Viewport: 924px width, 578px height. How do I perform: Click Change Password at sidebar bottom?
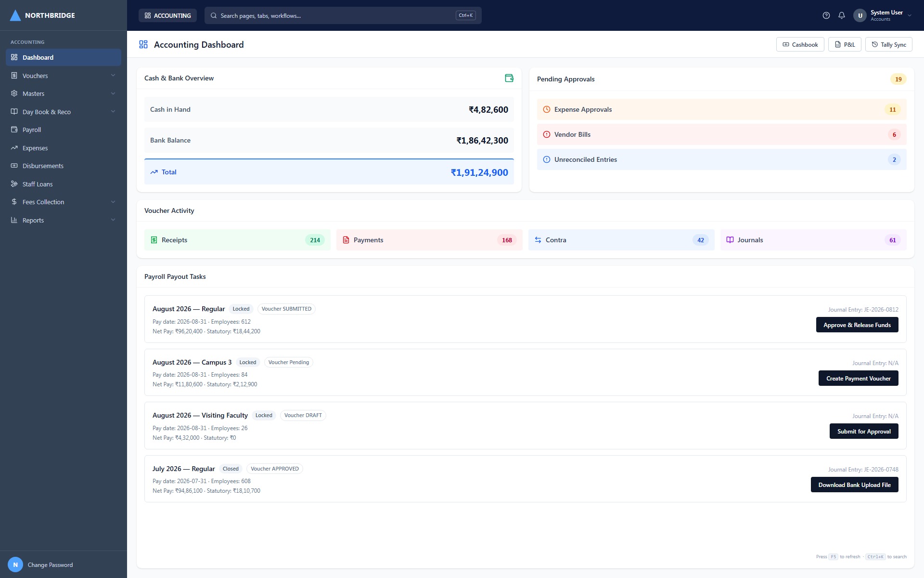(50, 565)
